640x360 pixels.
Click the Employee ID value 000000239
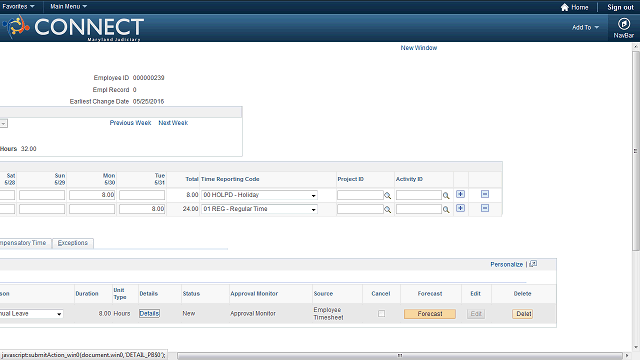[149, 78]
